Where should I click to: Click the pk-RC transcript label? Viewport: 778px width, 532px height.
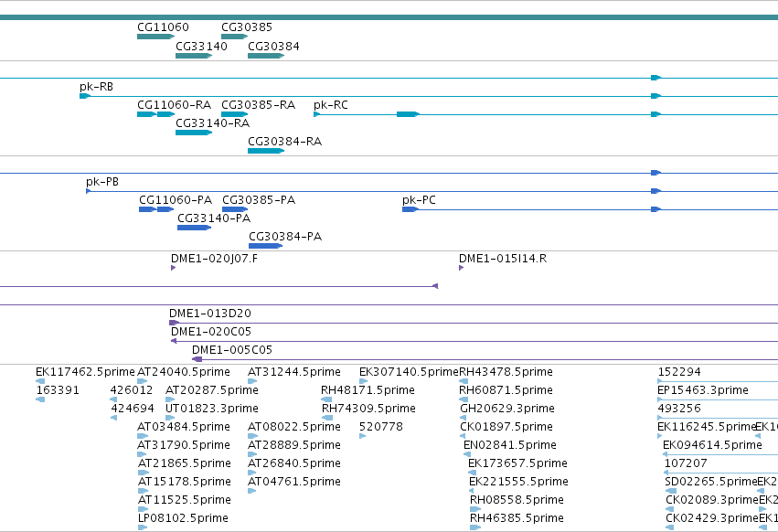(330, 105)
